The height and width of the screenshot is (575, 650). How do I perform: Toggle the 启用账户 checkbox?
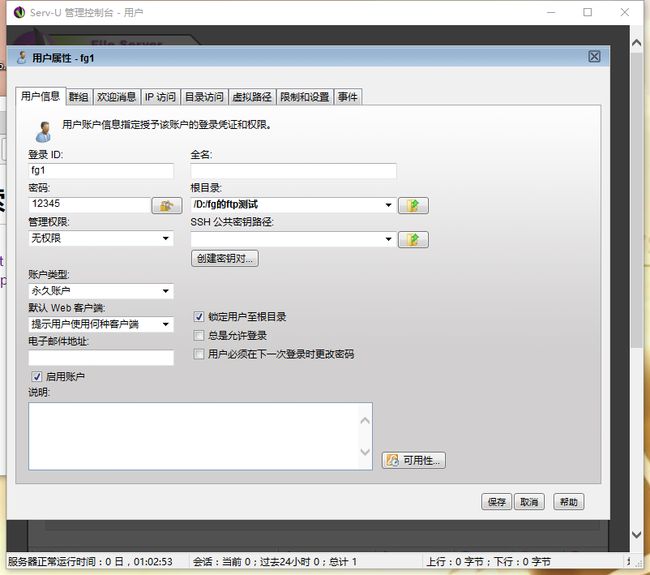pyautogui.click(x=37, y=376)
